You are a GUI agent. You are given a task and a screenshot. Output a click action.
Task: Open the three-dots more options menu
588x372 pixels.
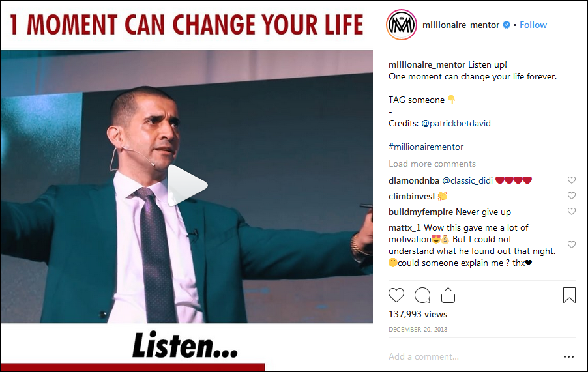pyautogui.click(x=568, y=356)
